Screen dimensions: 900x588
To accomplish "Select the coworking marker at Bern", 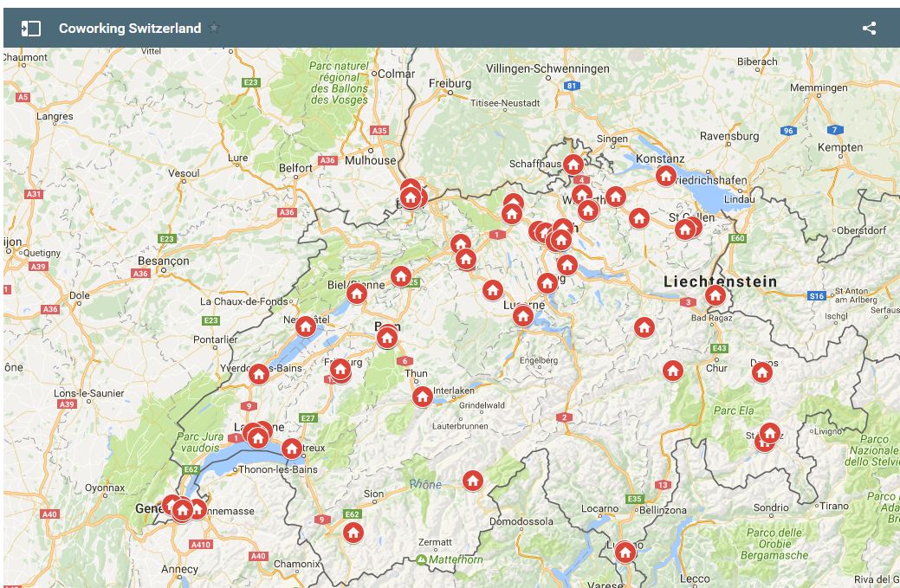I will coord(387,338).
